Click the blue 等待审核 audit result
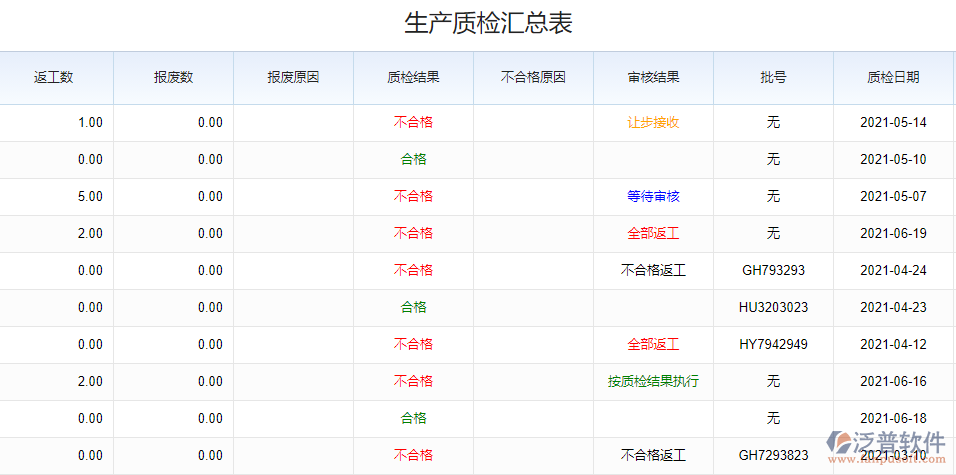The height and width of the screenshot is (475, 956). (654, 196)
